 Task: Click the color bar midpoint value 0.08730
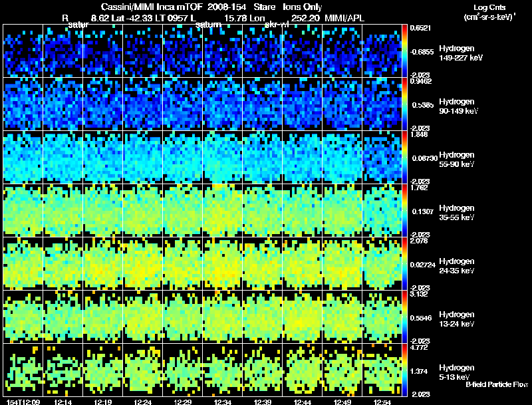(x=424, y=158)
